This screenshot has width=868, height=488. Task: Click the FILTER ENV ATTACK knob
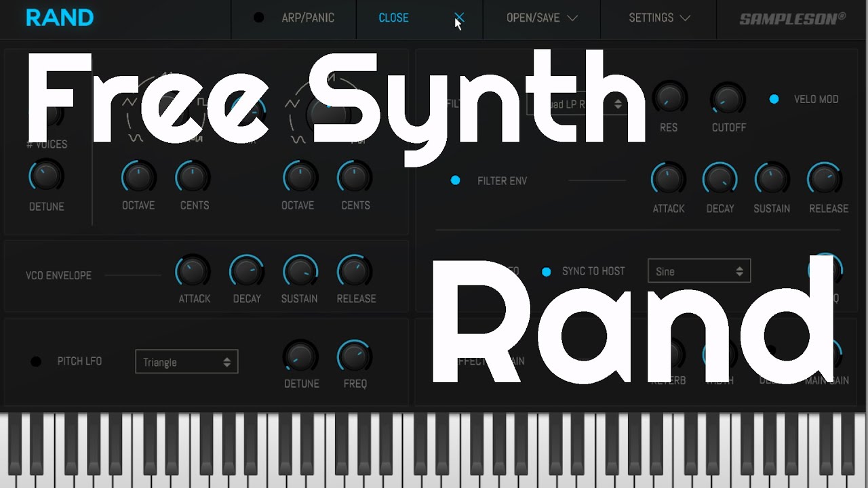[x=668, y=180]
